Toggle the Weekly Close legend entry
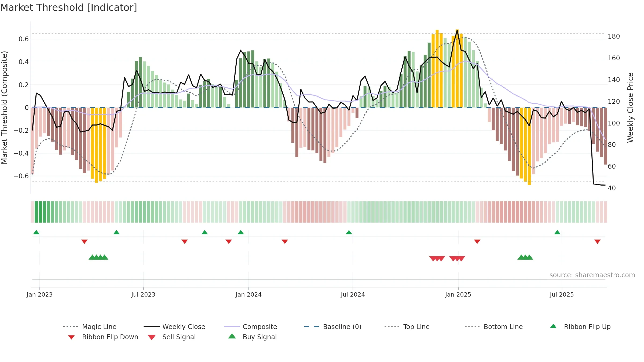Screen dimensions: 644x362 pyautogui.click(x=174, y=327)
